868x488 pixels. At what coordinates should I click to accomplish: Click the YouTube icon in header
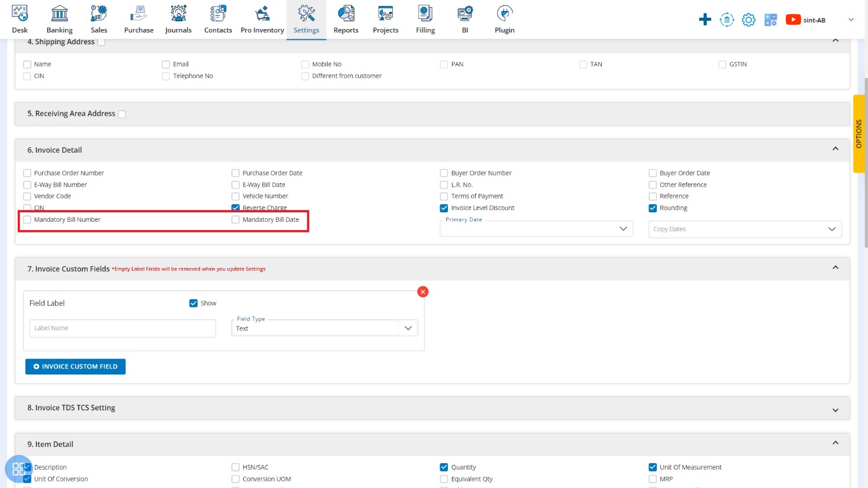coord(793,20)
